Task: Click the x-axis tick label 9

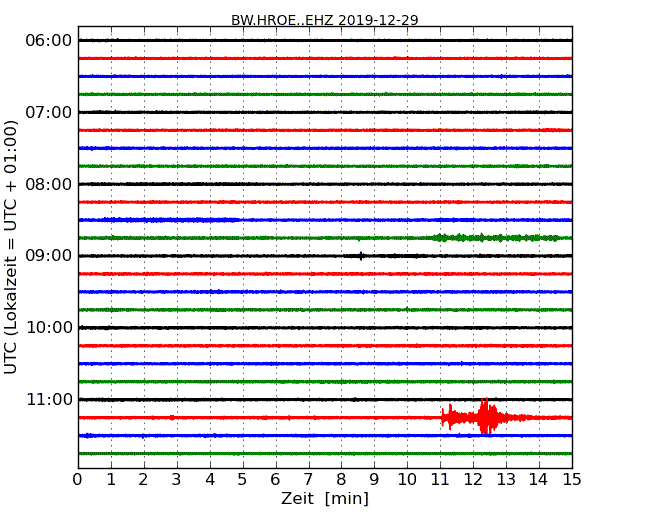Action: tap(374, 479)
